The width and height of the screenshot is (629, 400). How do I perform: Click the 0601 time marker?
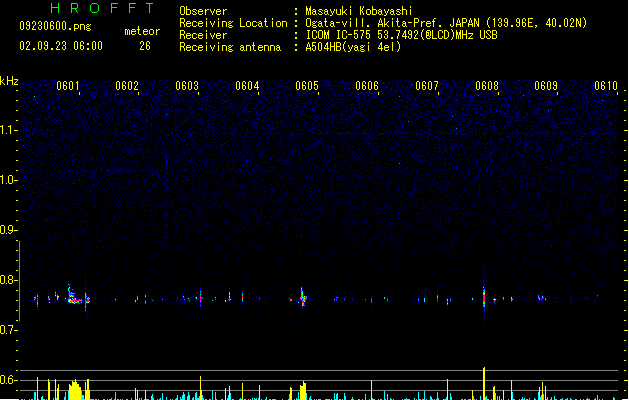[67, 86]
